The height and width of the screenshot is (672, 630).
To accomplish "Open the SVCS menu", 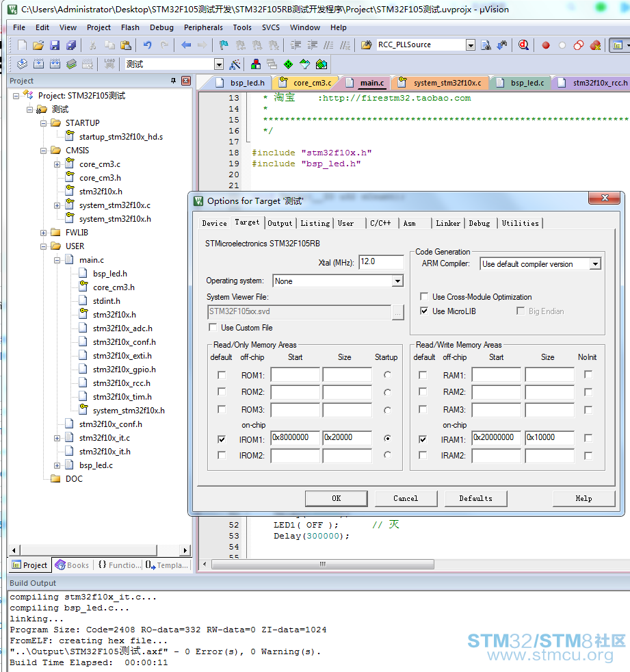I will [x=271, y=27].
